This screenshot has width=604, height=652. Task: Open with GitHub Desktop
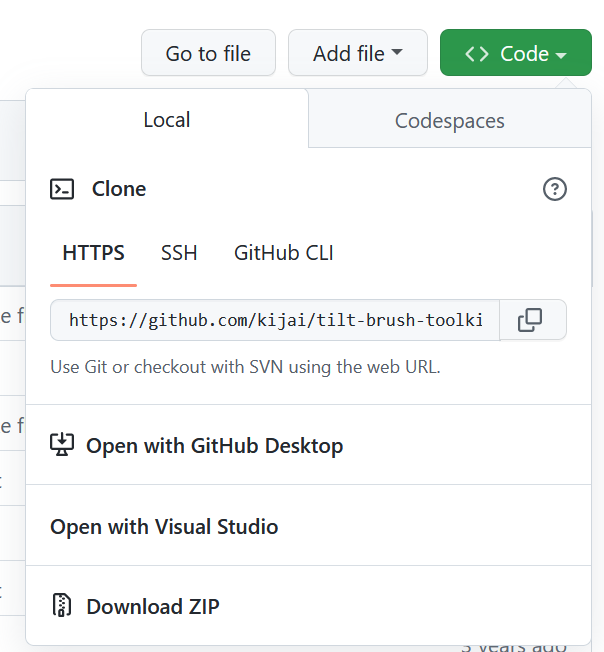click(x=214, y=446)
